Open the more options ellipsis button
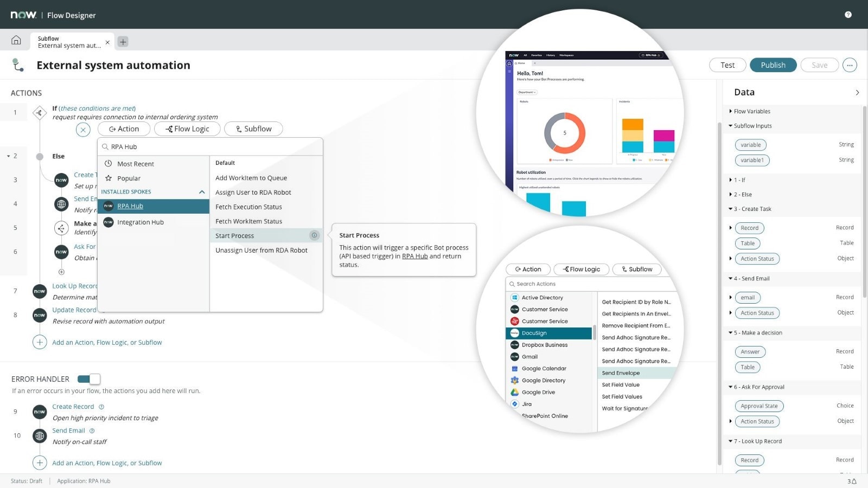 coord(850,65)
